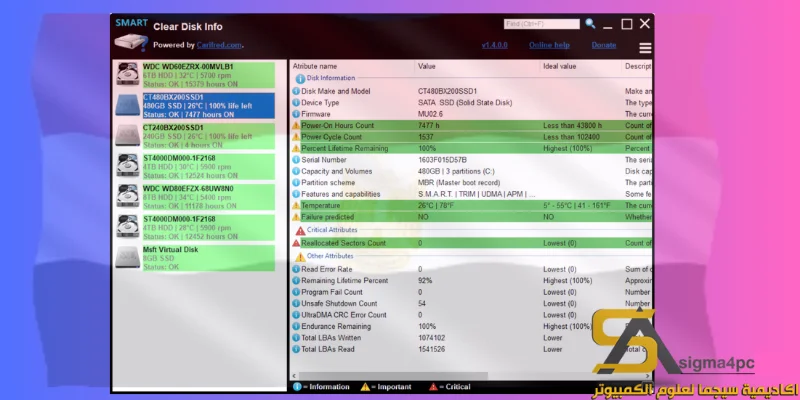Click critical icon next to Reallocated Sectors Count
800x400 pixels.
coord(296,243)
